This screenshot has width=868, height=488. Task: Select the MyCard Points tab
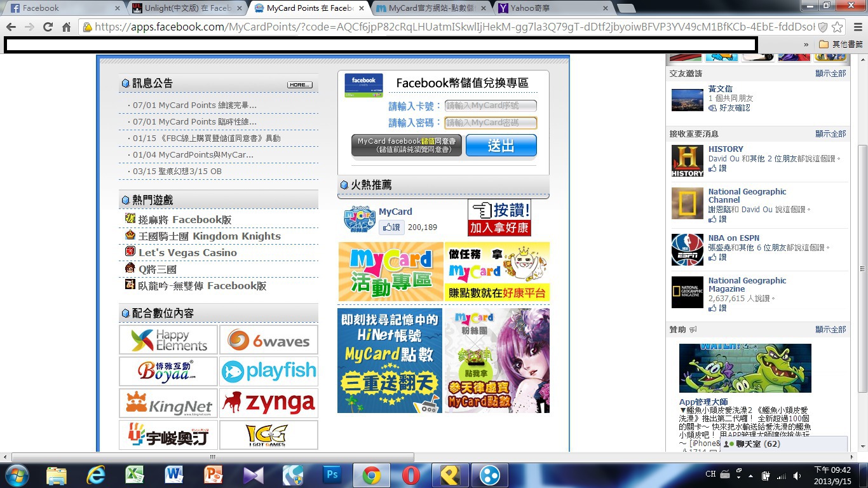click(x=308, y=8)
